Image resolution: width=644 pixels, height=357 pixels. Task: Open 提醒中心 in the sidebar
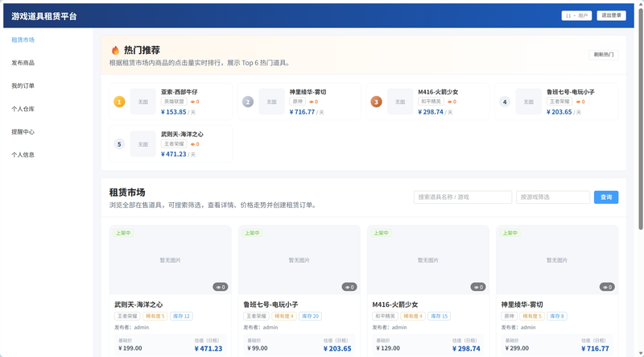tap(23, 132)
